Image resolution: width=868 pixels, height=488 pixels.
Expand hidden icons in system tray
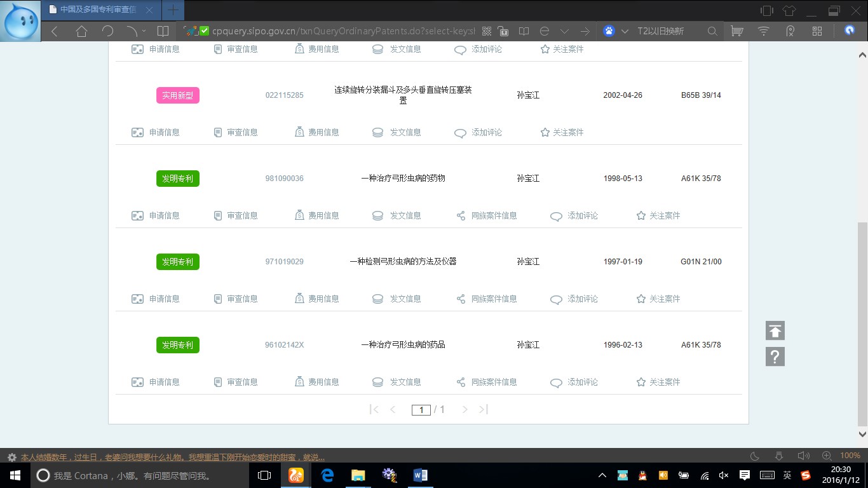[601, 475]
